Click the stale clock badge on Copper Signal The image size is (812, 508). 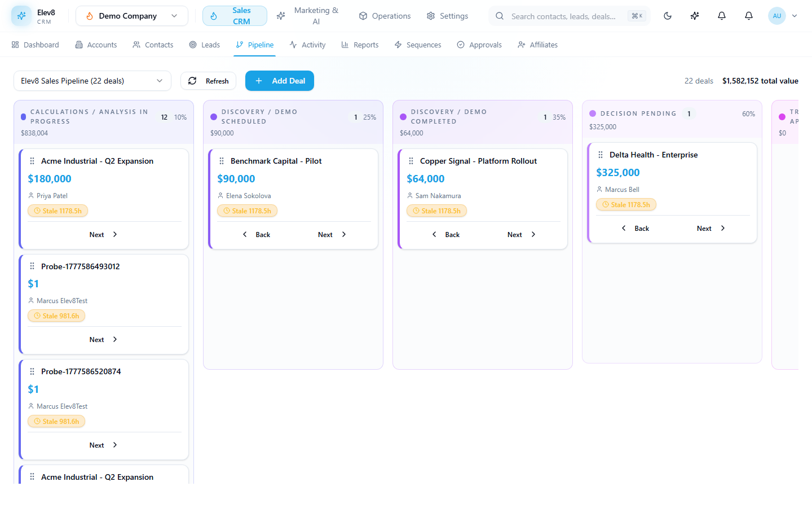click(x=436, y=211)
